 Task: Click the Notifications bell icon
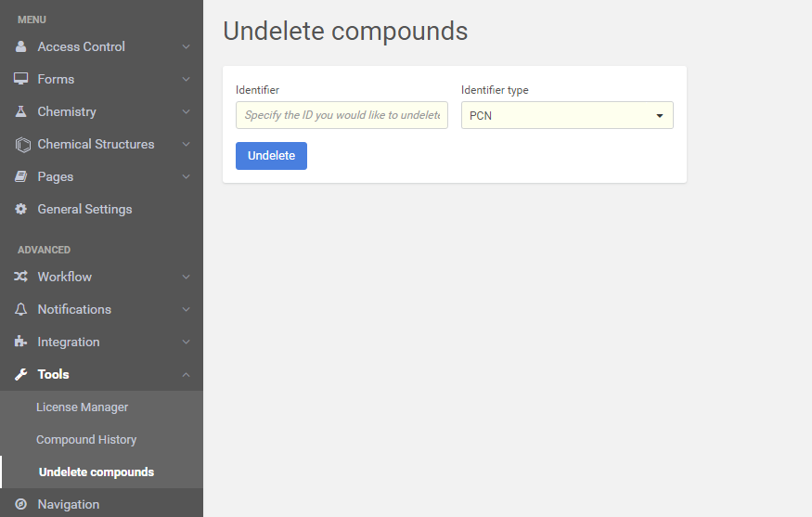[x=21, y=309]
